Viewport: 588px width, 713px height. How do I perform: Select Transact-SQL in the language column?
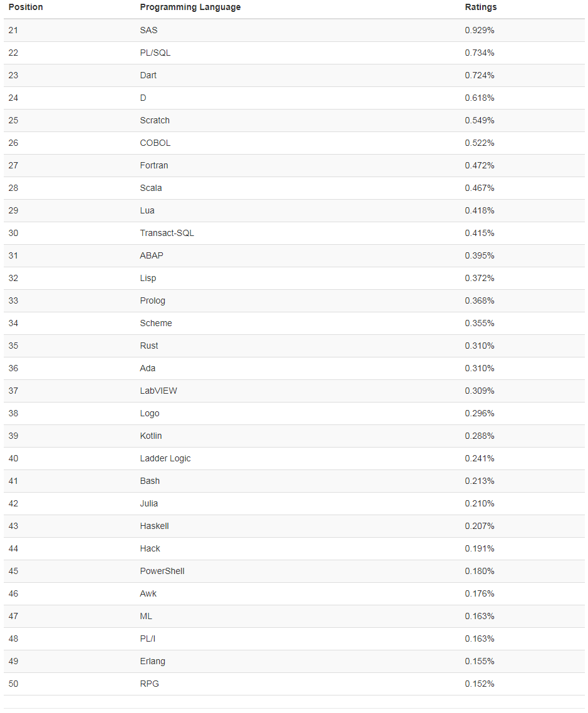pyautogui.click(x=167, y=233)
